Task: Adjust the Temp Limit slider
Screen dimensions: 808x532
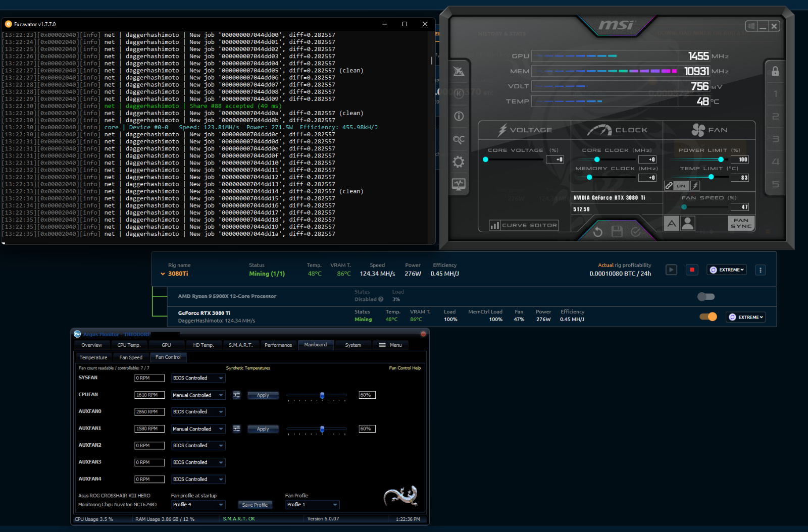Action: [699, 177]
